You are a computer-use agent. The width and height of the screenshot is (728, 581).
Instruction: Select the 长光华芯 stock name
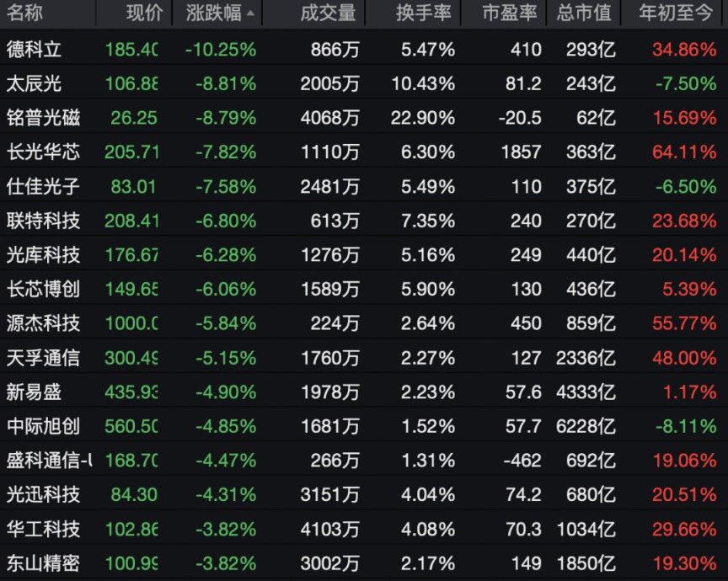43,152
